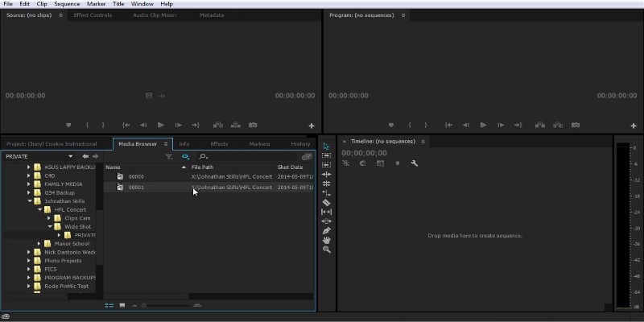Open Timeline display settings wrench
This screenshot has height=322, width=644.
(x=415, y=163)
